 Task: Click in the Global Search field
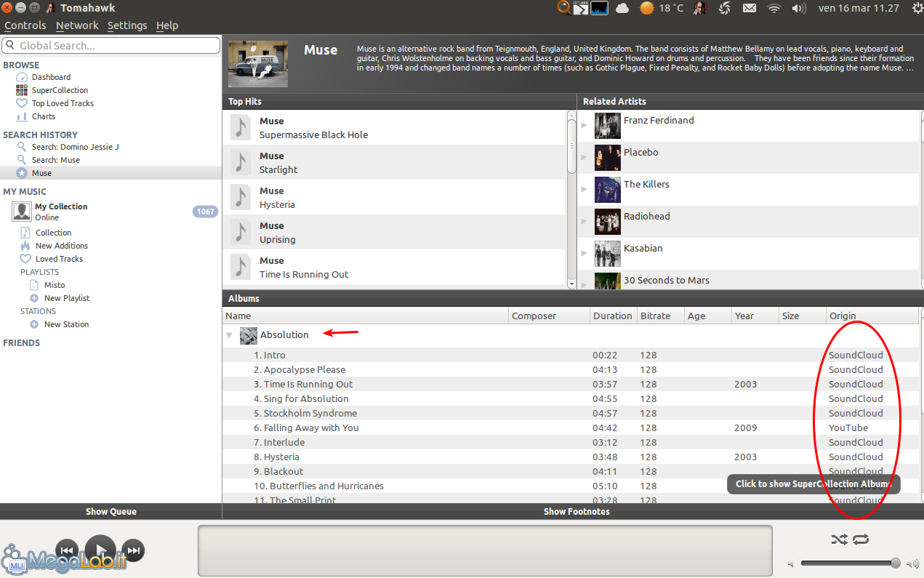[111, 46]
